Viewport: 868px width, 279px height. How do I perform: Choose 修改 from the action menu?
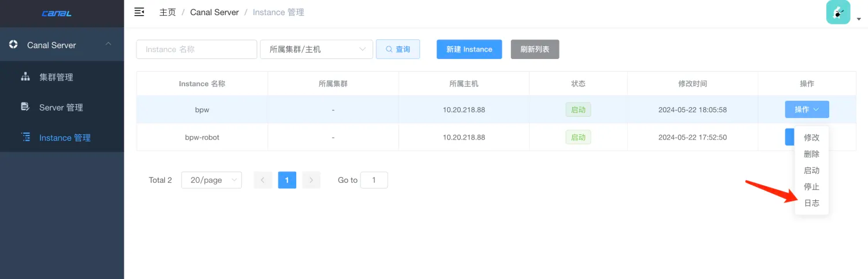pos(811,138)
